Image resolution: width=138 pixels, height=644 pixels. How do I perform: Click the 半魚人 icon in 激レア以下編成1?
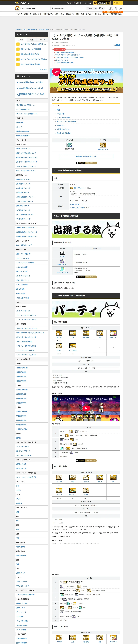coord(59,346)
